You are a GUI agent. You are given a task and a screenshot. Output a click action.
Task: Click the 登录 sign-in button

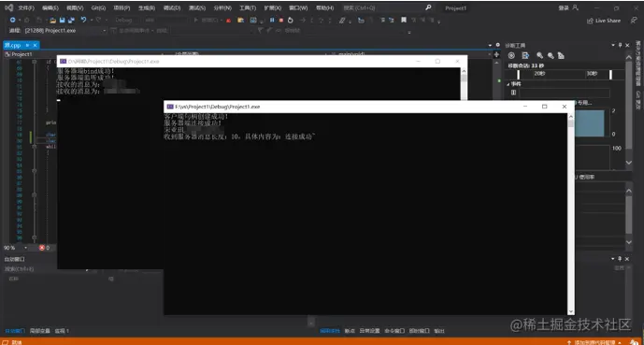coord(568,7)
